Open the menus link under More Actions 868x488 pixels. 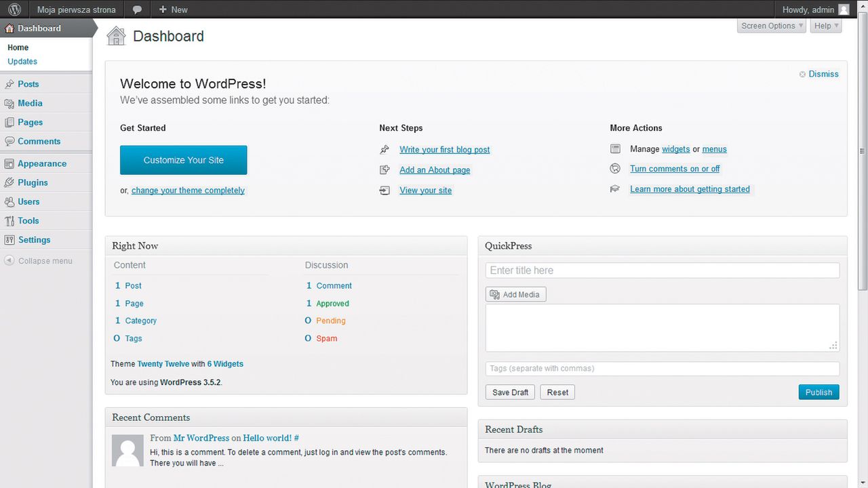[715, 149]
